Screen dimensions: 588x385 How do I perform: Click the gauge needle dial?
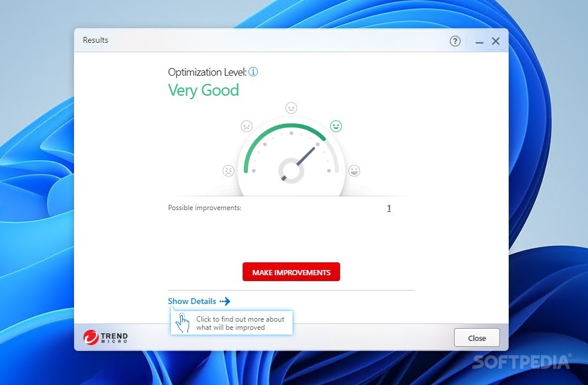coord(291,170)
